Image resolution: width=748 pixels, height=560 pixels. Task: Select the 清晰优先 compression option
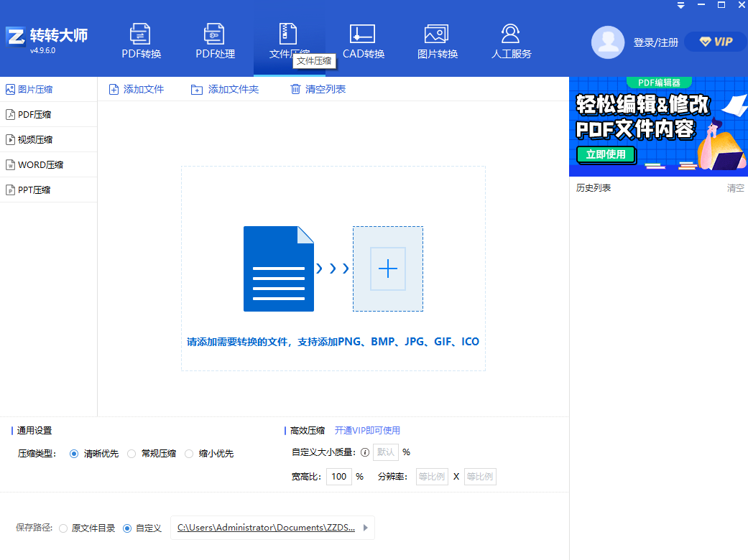pos(73,453)
